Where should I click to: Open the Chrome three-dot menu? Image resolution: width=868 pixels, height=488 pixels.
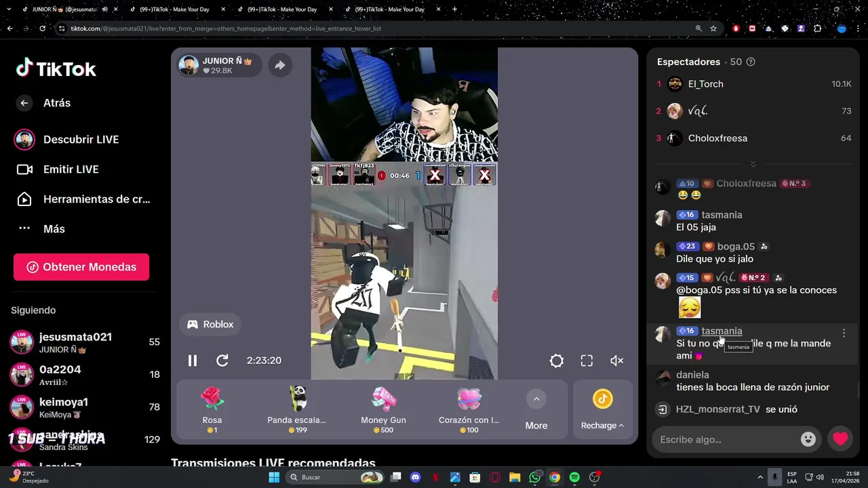click(x=859, y=28)
